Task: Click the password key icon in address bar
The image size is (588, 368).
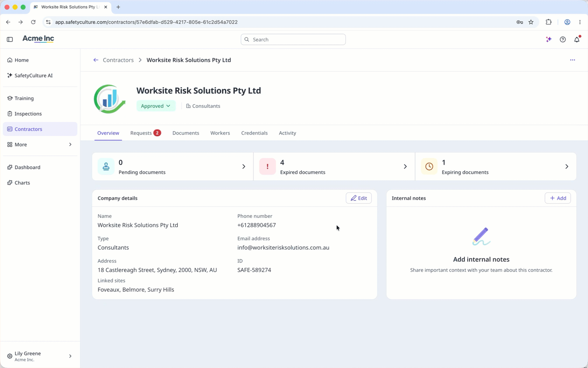Action: [520, 22]
